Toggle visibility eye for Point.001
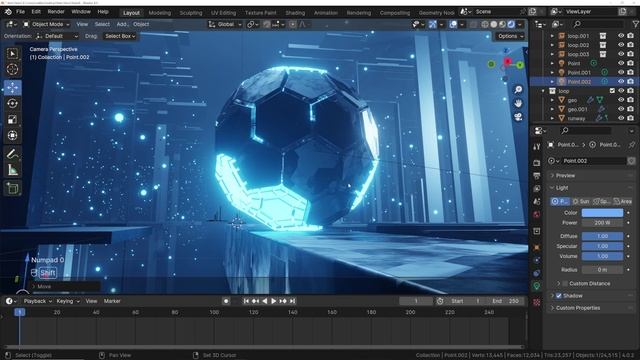640x360 pixels. point(621,72)
